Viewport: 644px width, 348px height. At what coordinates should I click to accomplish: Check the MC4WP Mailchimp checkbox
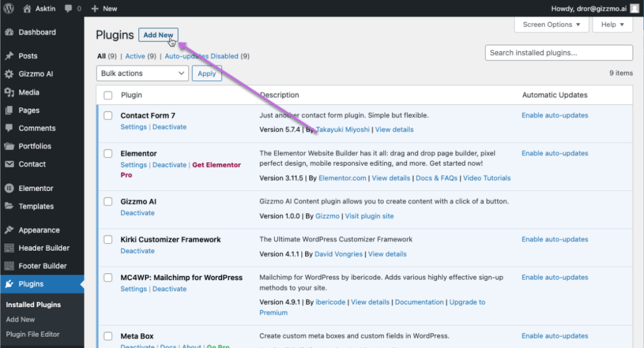click(108, 278)
